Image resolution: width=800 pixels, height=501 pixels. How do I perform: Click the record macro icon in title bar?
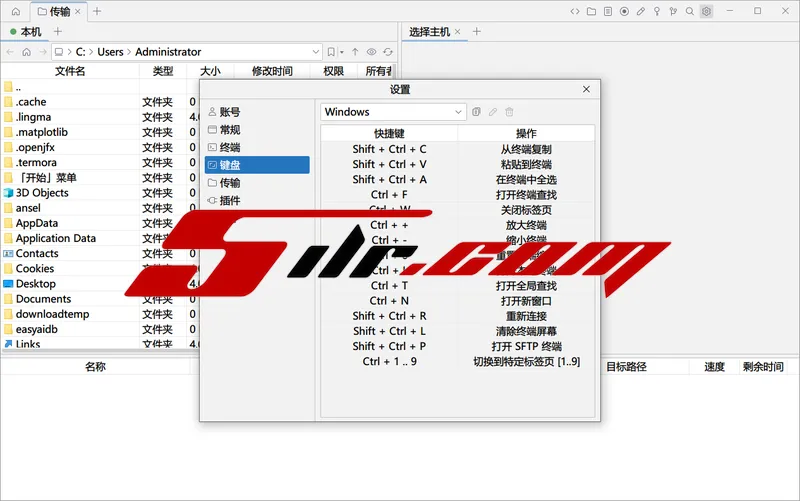tap(624, 11)
